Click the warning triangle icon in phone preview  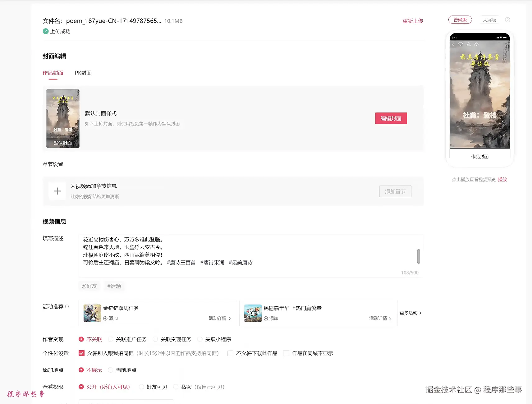(469, 44)
